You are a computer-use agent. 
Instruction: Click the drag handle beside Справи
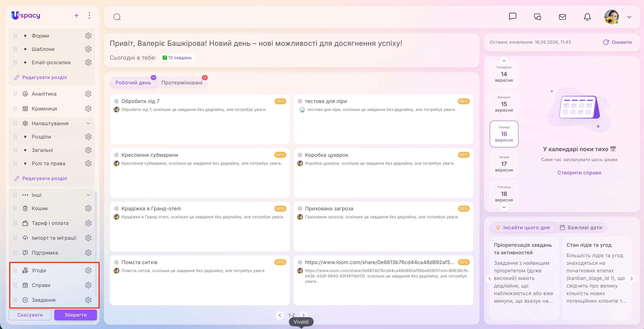(x=15, y=285)
